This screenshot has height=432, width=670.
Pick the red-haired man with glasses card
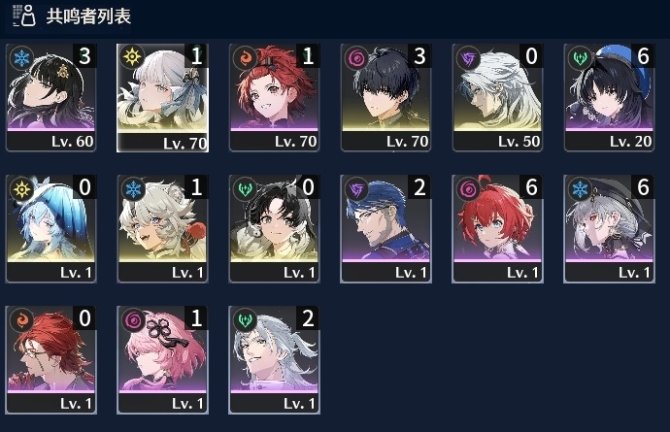point(51,360)
